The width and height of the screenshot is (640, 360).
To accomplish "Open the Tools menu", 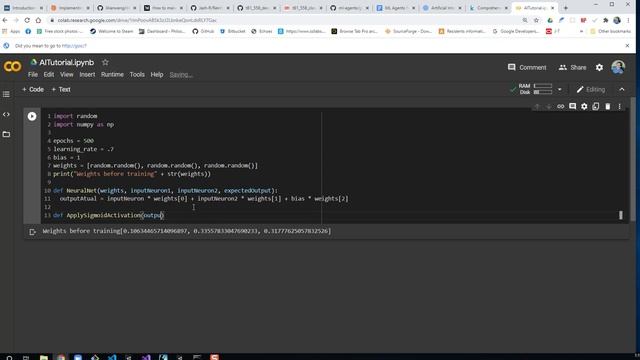I will (x=137, y=75).
